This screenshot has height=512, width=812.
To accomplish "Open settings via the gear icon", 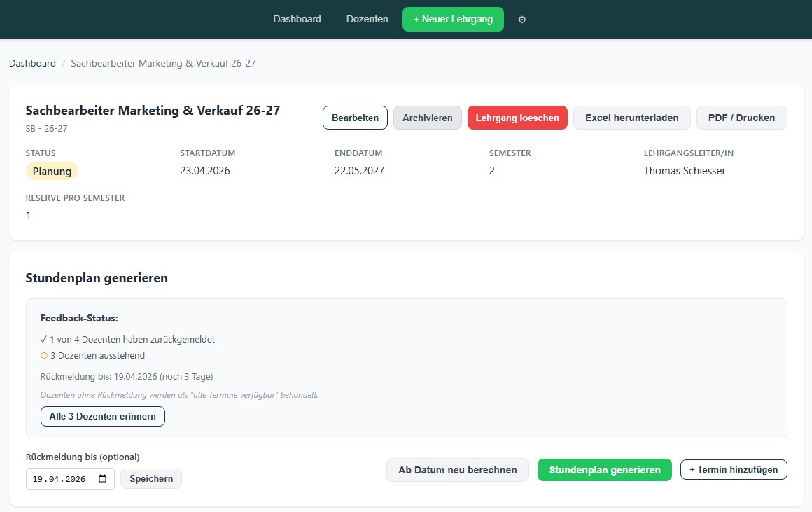I will point(522,19).
